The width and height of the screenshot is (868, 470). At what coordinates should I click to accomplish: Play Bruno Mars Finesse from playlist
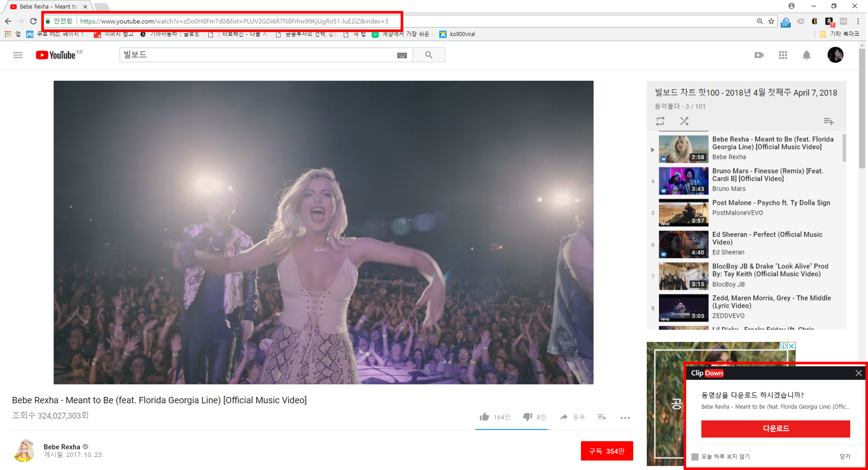tap(746, 181)
